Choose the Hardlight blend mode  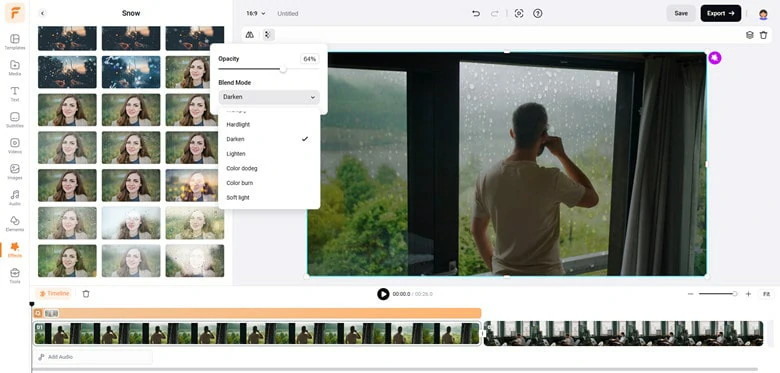click(x=269, y=124)
